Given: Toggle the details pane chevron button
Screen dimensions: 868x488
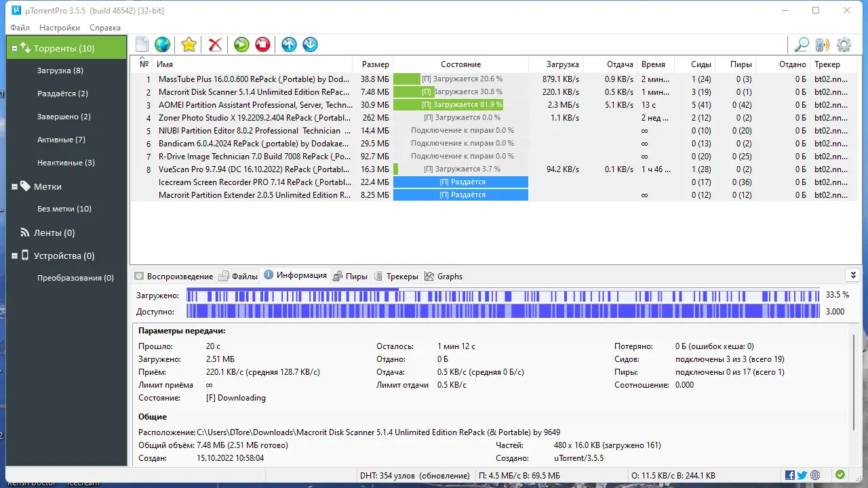Looking at the screenshot, I should tap(853, 275).
